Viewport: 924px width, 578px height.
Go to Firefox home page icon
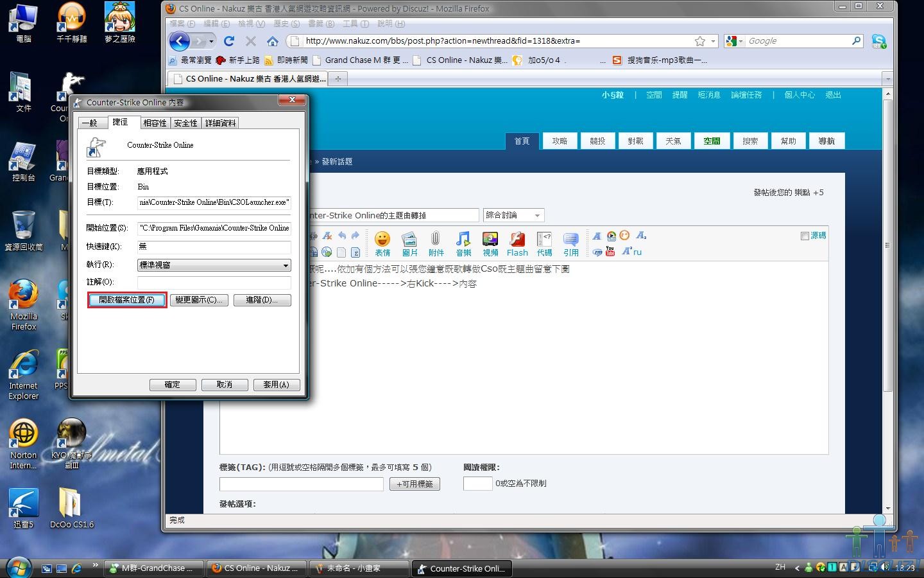pyautogui.click(x=273, y=41)
